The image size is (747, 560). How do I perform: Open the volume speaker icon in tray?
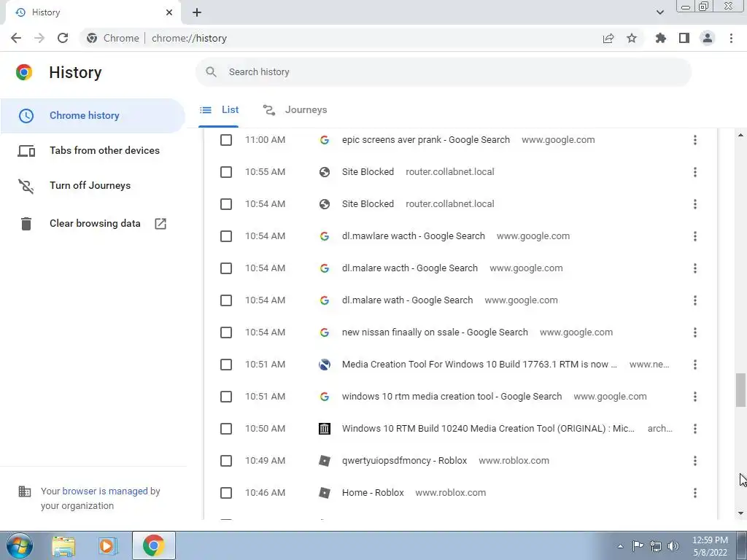673,546
